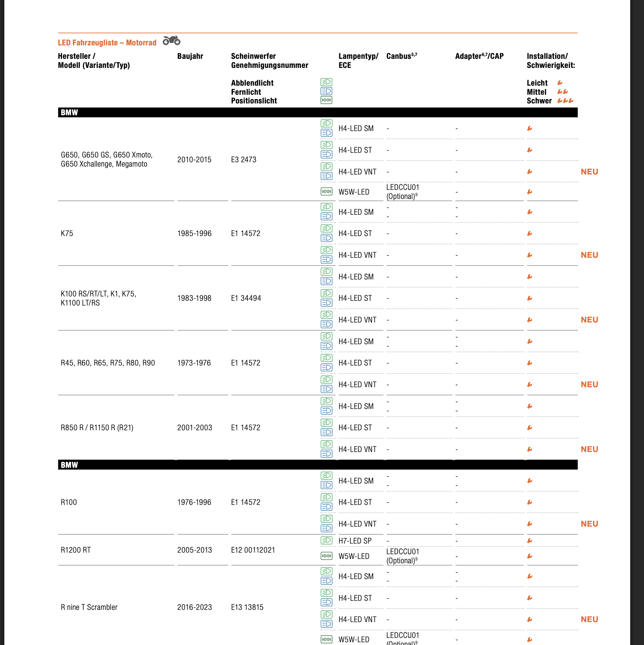Select model text 'R850 R / R1150 R (R21)'

click(97, 427)
